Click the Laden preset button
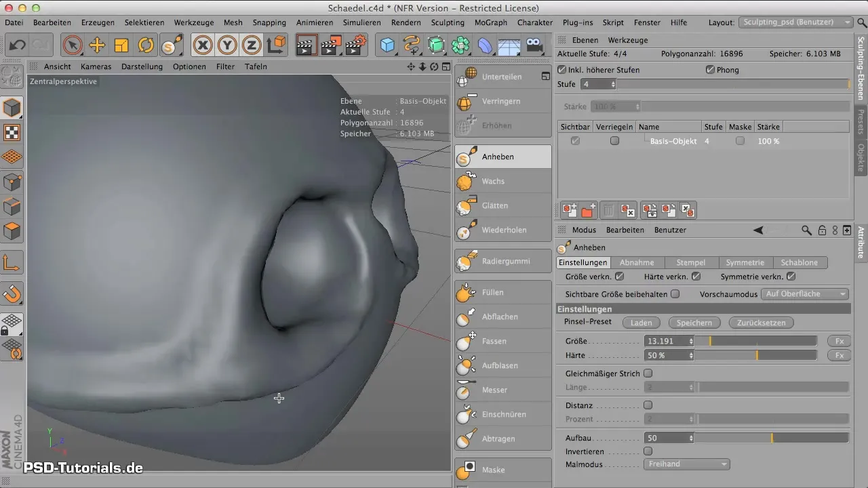Image resolution: width=868 pixels, height=488 pixels. pos(641,323)
